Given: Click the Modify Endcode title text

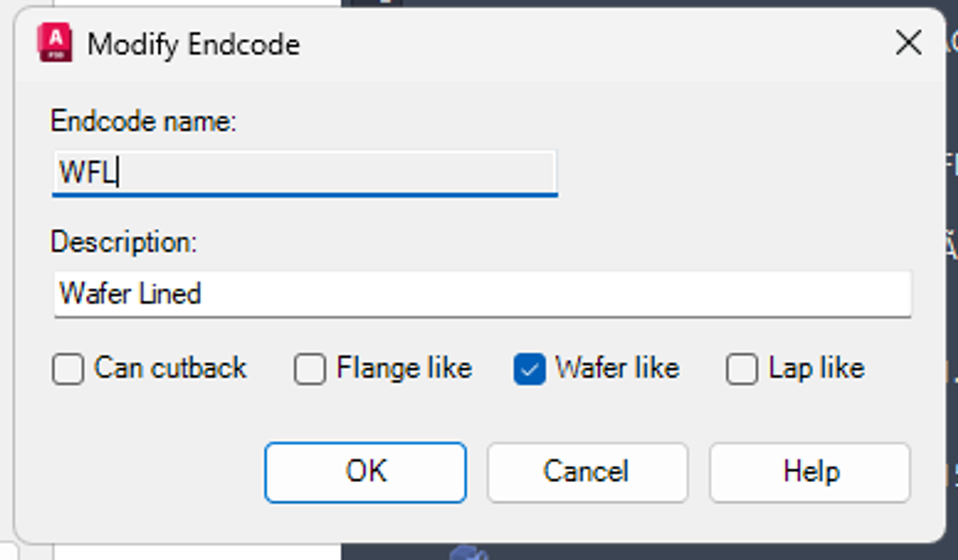Looking at the screenshot, I should [193, 44].
